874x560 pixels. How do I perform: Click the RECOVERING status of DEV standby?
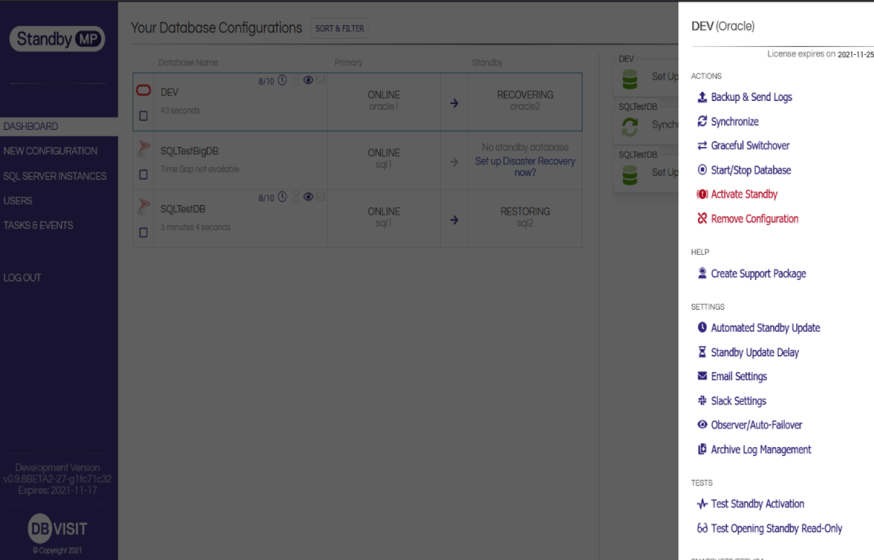(x=525, y=95)
